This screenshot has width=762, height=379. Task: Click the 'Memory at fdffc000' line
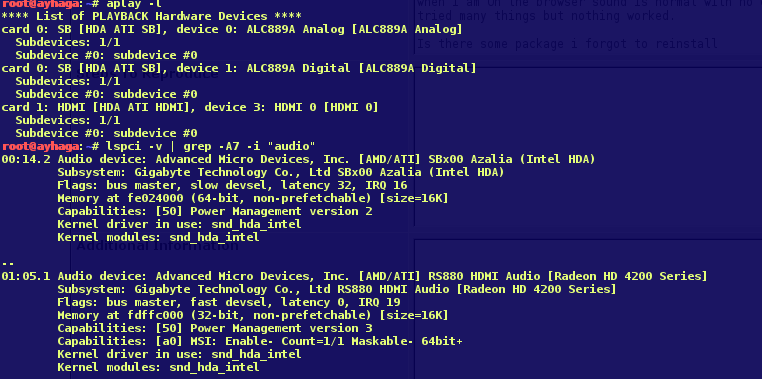[x=253, y=315]
